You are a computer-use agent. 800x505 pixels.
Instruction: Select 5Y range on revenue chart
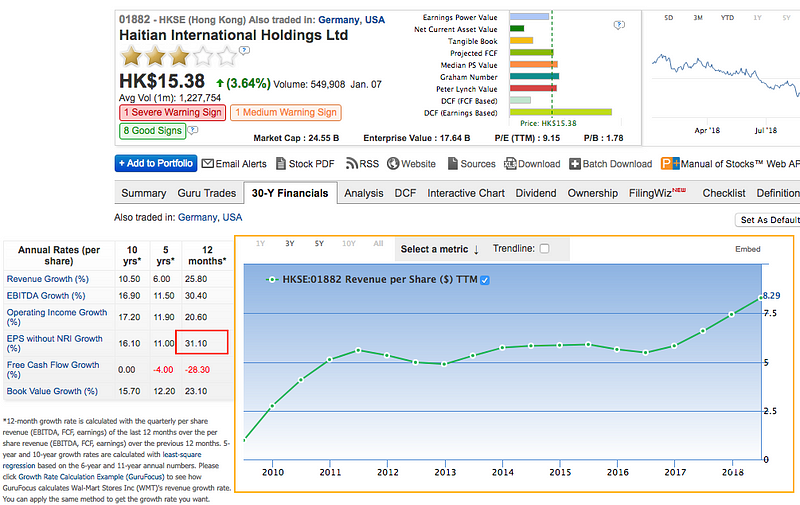tap(319, 244)
